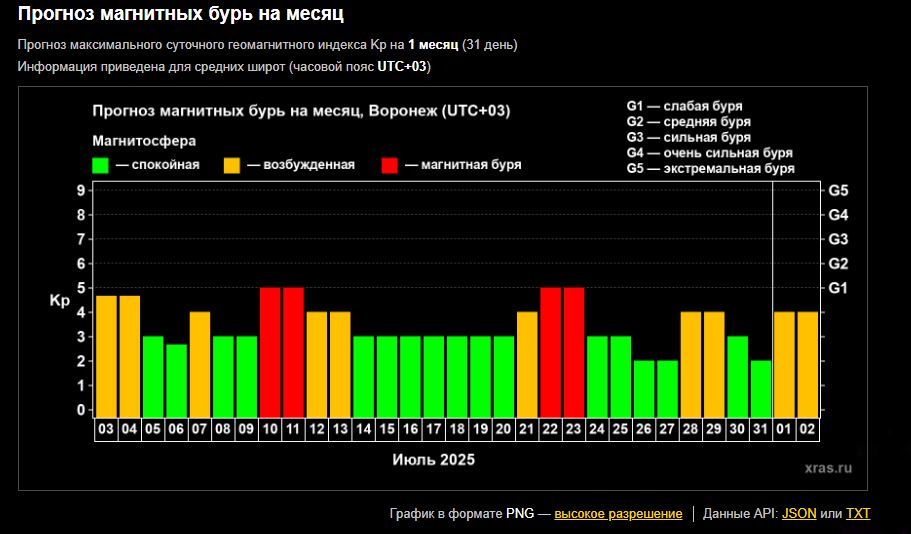Select the red bar for July 23
The image size is (911, 534).
pos(574,351)
